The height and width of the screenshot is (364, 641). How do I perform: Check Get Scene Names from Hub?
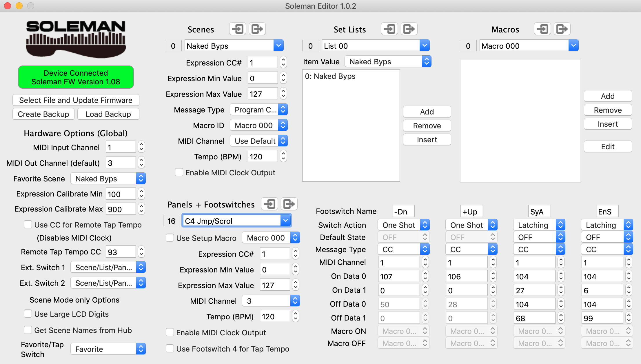(28, 330)
